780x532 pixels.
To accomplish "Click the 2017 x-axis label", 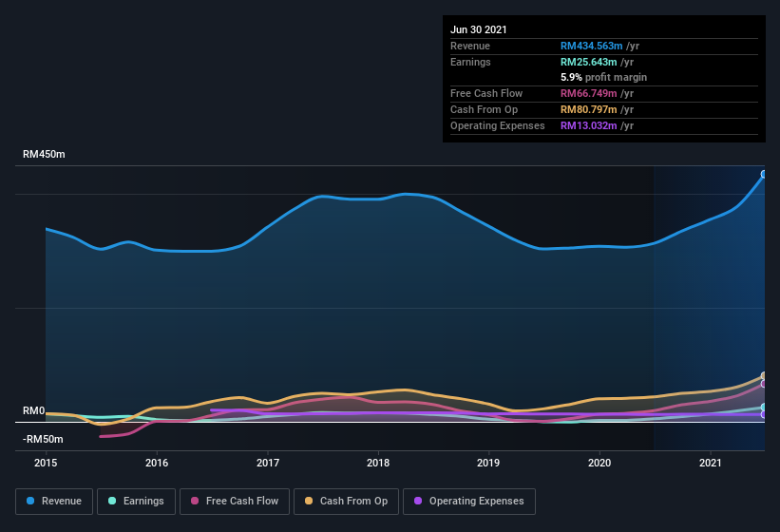I will pos(268,463).
